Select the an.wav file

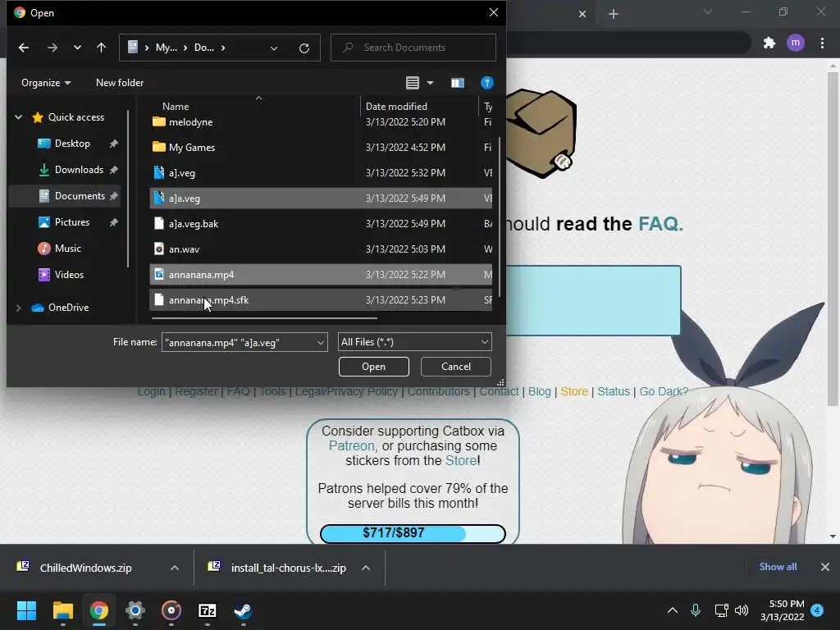[321, 249]
